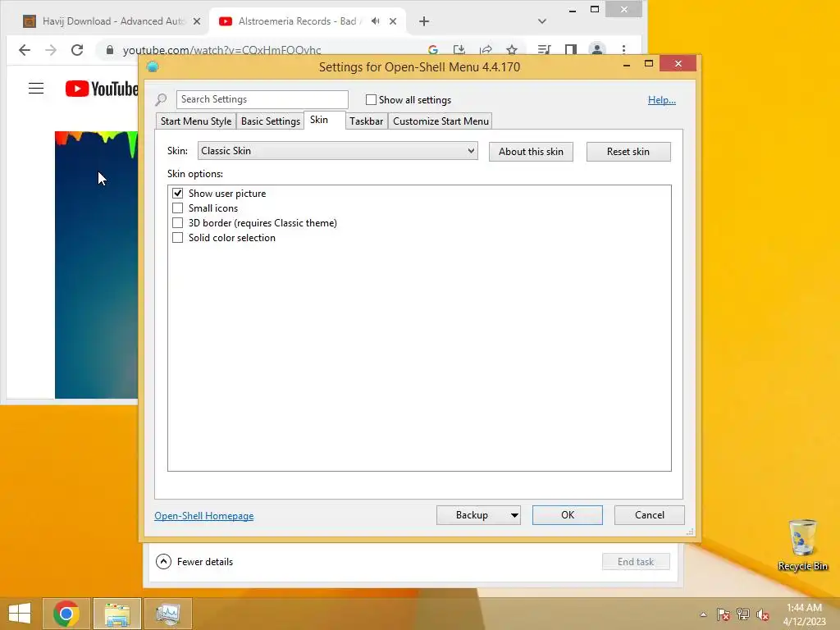The image size is (840, 630).
Task: Click the network tray icon
Action: pos(743,614)
